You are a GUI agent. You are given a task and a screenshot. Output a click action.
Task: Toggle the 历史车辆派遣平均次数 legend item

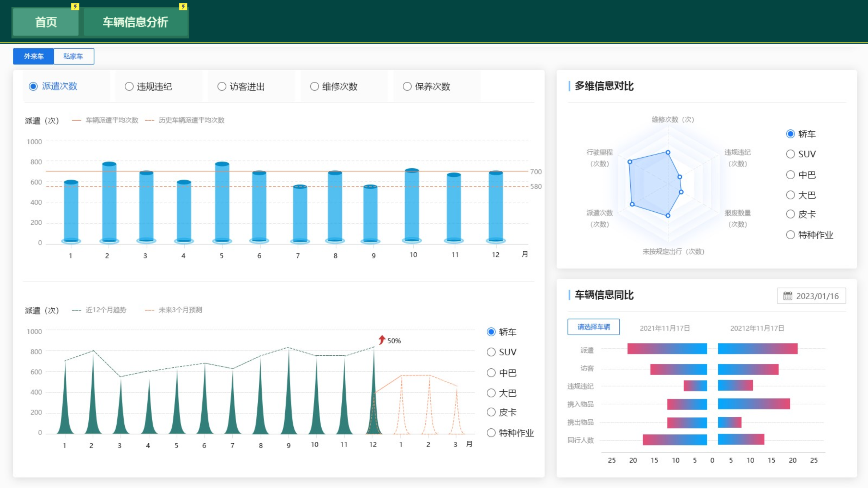pyautogui.click(x=185, y=120)
